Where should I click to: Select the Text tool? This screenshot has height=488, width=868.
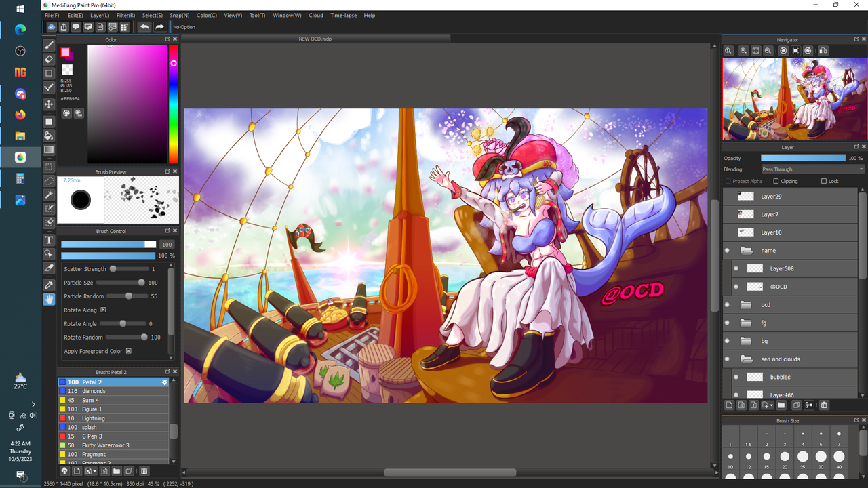click(49, 240)
